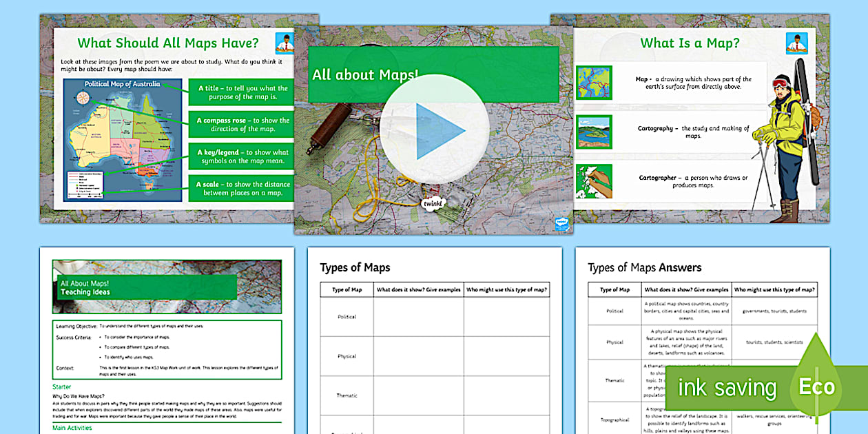Switch to the Types of Maps Answers sheet

pyautogui.click(x=645, y=267)
